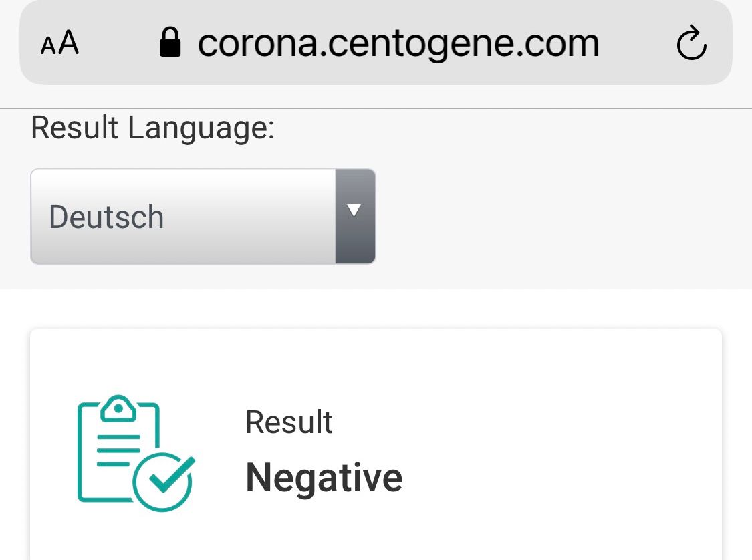The height and width of the screenshot is (560, 752).
Task: Focus the Safari address bar field
Action: click(x=376, y=43)
